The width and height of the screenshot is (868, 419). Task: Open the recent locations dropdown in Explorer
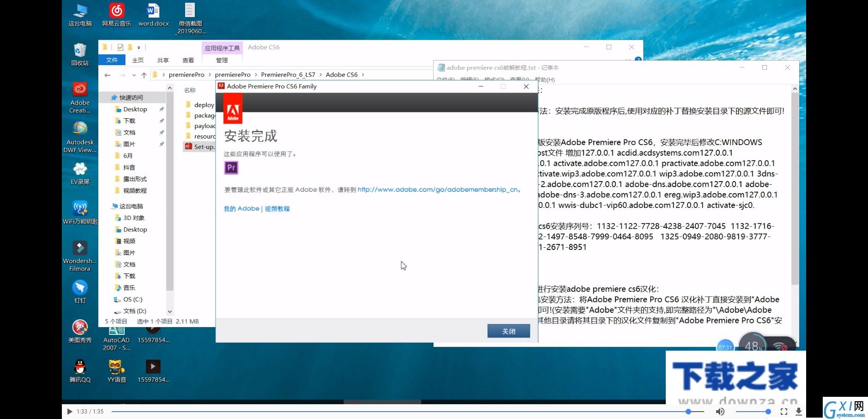134,75
